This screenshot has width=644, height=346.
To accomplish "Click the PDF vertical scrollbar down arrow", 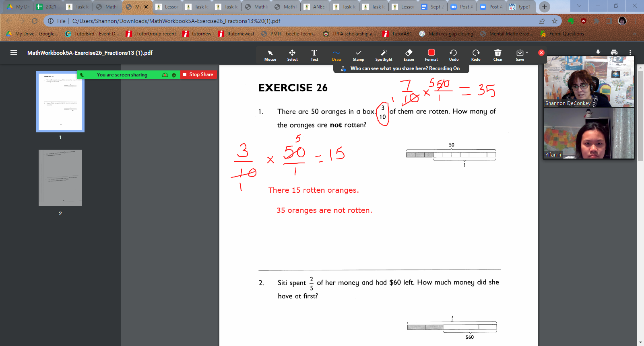I will 640,342.
